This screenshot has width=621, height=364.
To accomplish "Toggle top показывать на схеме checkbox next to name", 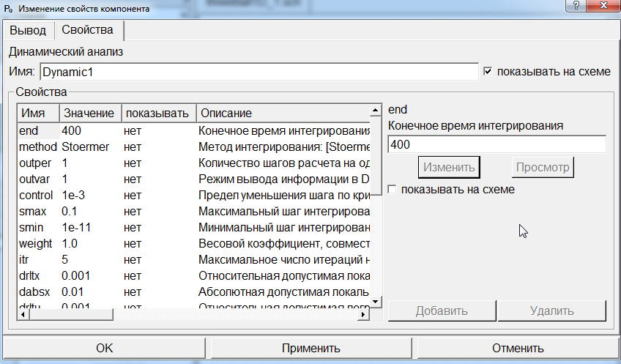I will (x=488, y=71).
